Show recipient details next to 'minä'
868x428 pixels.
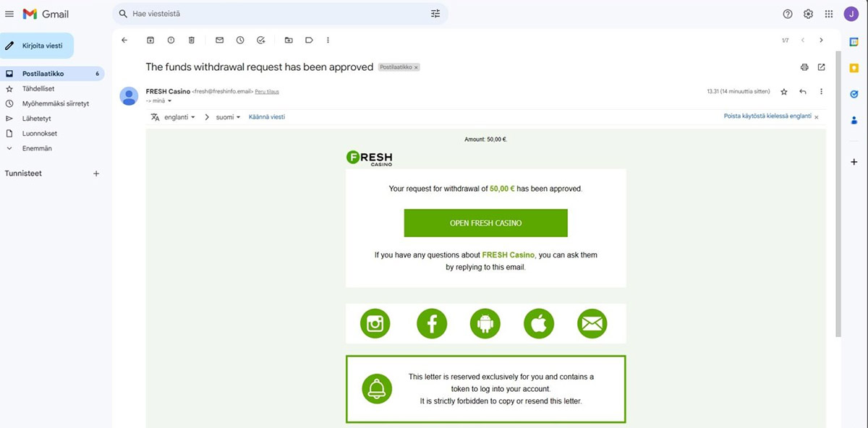coord(170,101)
